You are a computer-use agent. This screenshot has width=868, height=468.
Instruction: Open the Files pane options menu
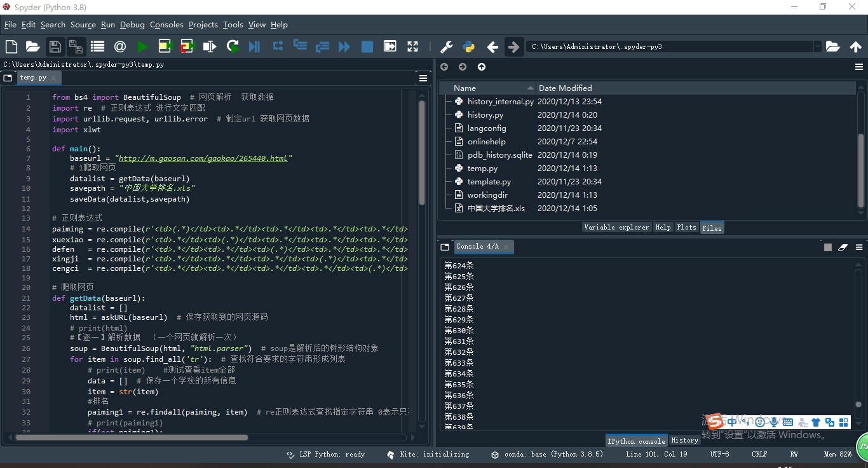point(859,67)
